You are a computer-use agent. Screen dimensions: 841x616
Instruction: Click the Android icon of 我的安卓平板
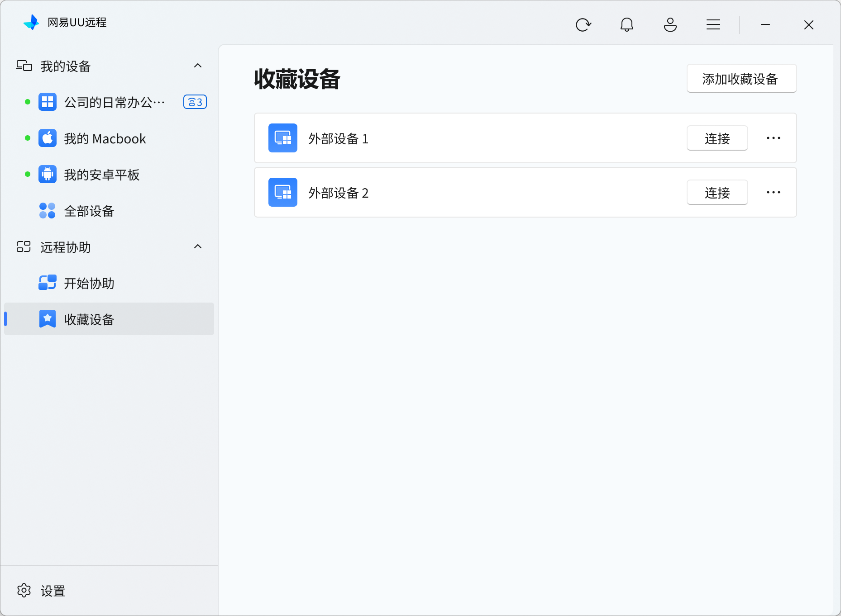[x=48, y=174]
